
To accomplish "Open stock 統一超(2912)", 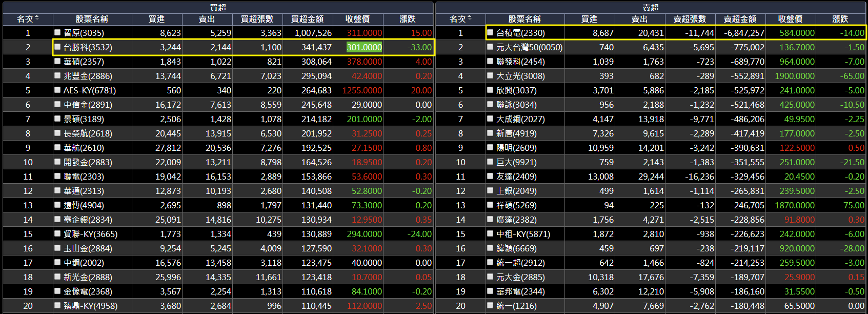I will 520,263.
